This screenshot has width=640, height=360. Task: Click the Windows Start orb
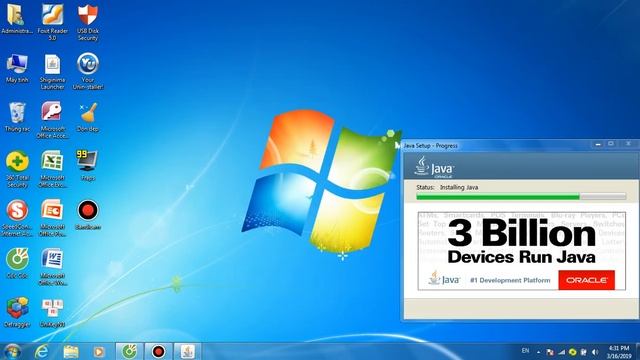pyautogui.click(x=12, y=351)
